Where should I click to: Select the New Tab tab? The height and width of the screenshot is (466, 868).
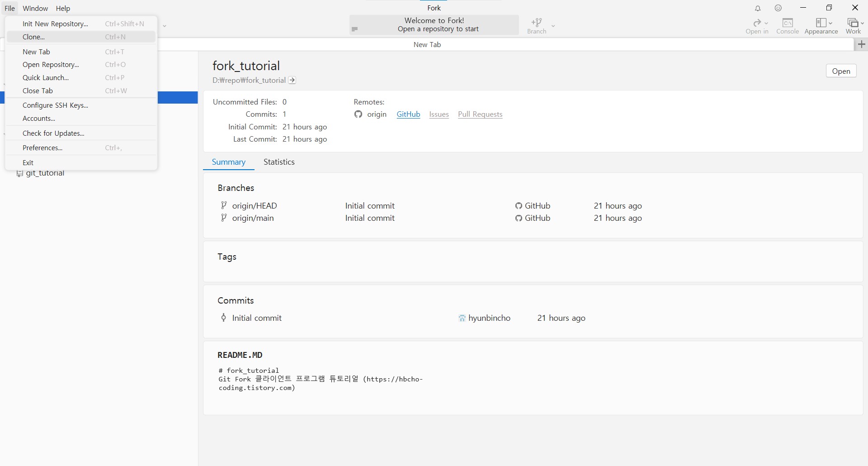[427, 44]
